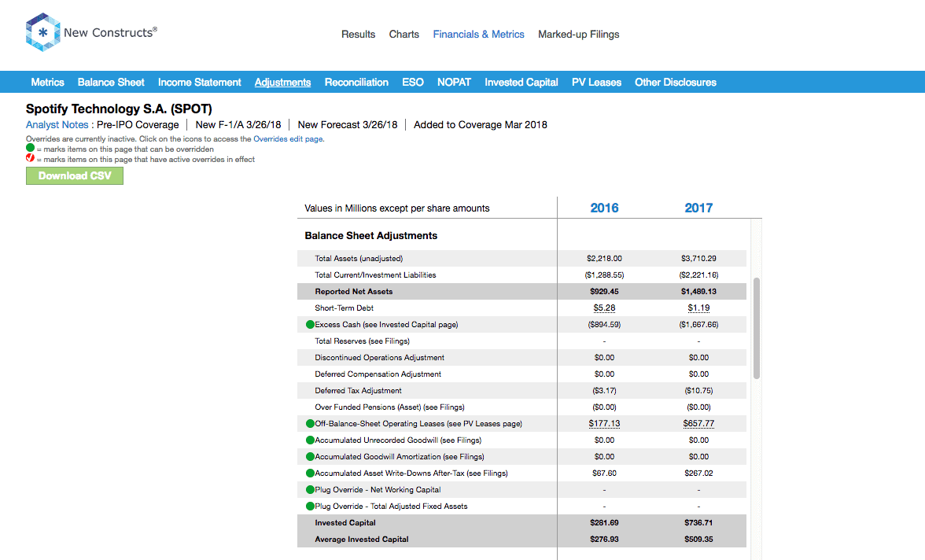Screen dimensions: 925x560
Task: Click the Spotify Technology S.A. (SPOT) heading
Action: click(119, 109)
